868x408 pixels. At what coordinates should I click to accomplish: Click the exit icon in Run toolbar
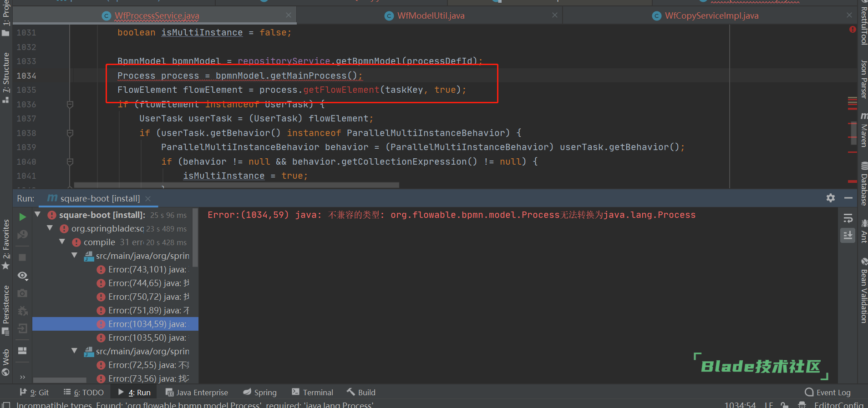[x=22, y=328]
